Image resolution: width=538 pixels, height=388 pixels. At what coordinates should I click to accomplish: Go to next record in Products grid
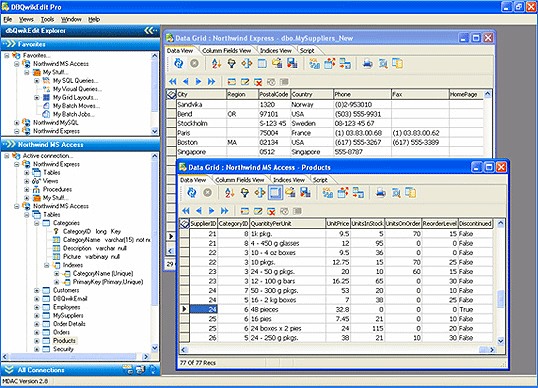[211, 211]
